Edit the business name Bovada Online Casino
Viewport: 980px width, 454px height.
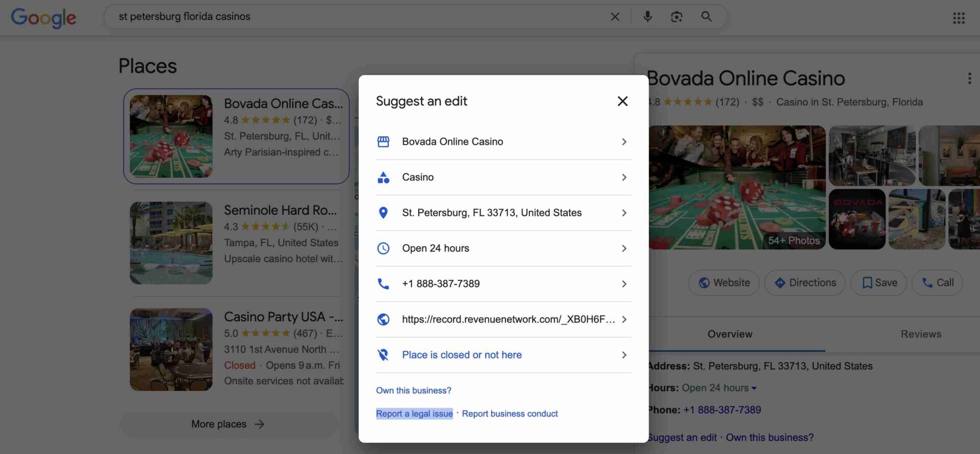click(x=503, y=142)
